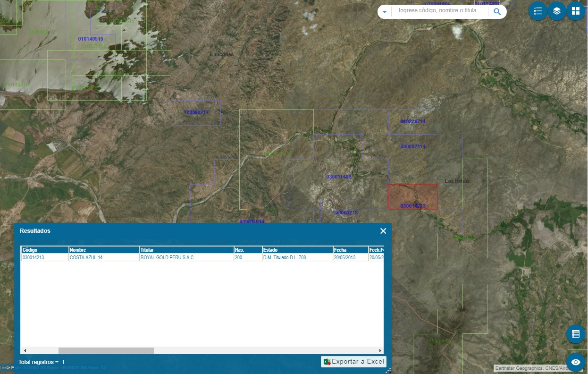Focus the código, nombre search field
588x374 pixels.
pyautogui.click(x=439, y=11)
